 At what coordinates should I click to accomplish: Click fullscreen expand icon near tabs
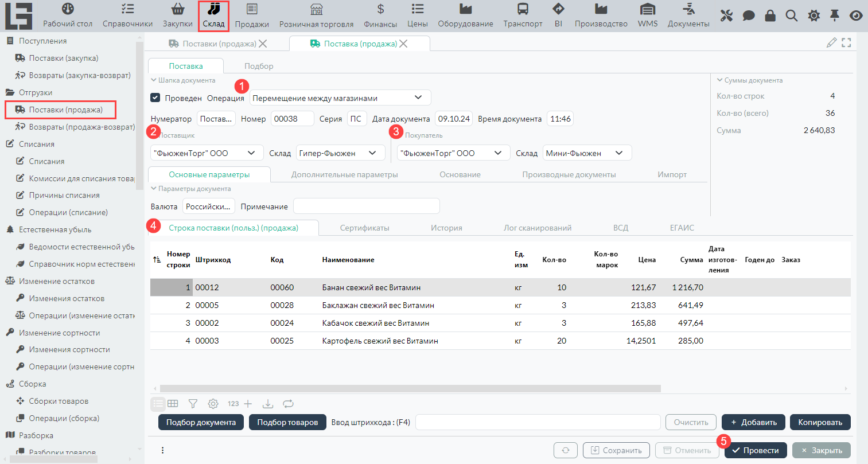click(846, 43)
